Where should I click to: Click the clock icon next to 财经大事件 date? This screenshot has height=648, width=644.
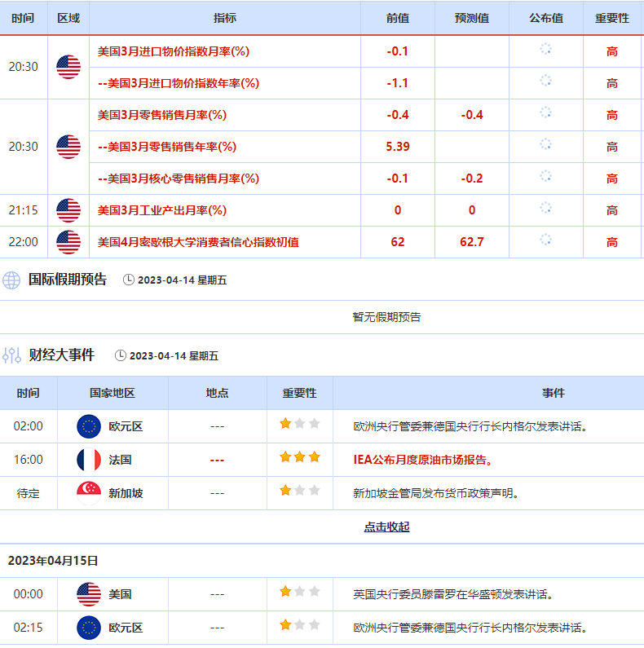tap(121, 356)
